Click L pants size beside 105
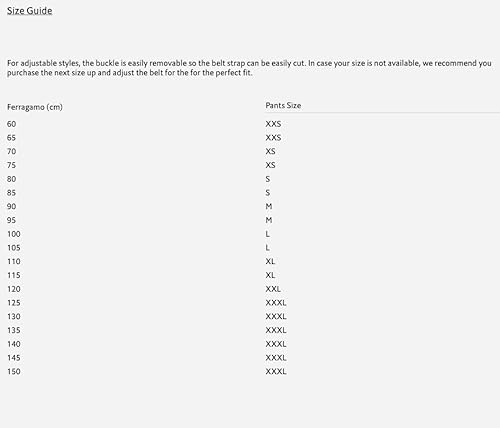This screenshot has height=428, width=500. point(267,248)
